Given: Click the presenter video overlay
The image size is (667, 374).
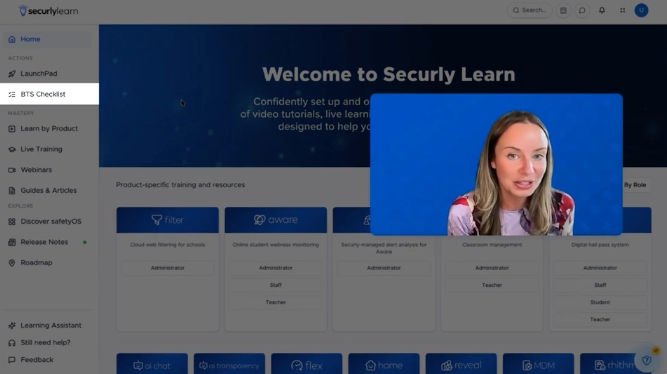Looking at the screenshot, I should [496, 165].
